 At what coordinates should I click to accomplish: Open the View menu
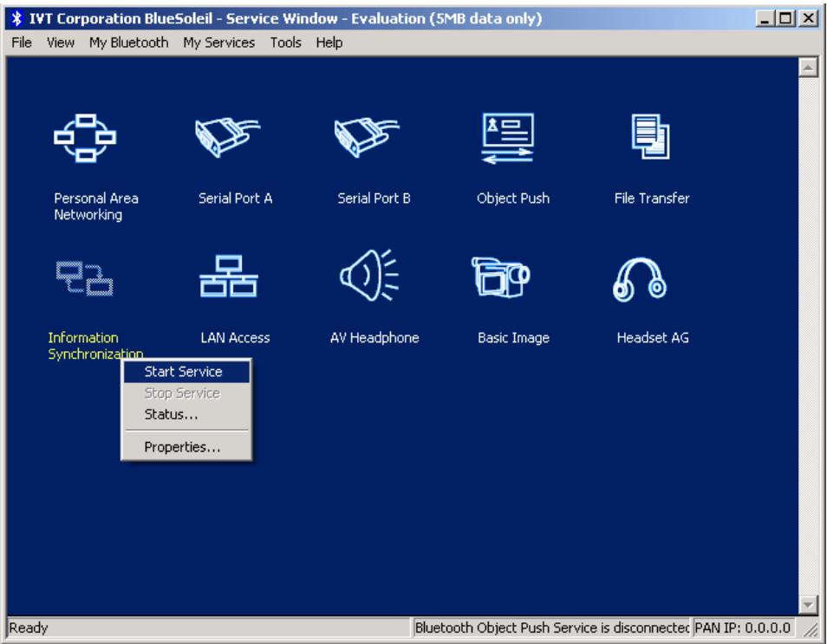[x=60, y=42]
